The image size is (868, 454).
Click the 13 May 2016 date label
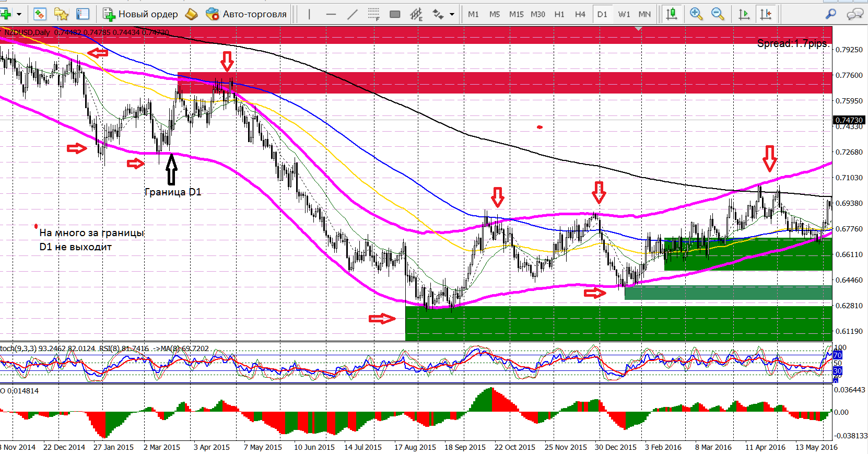[816, 447]
